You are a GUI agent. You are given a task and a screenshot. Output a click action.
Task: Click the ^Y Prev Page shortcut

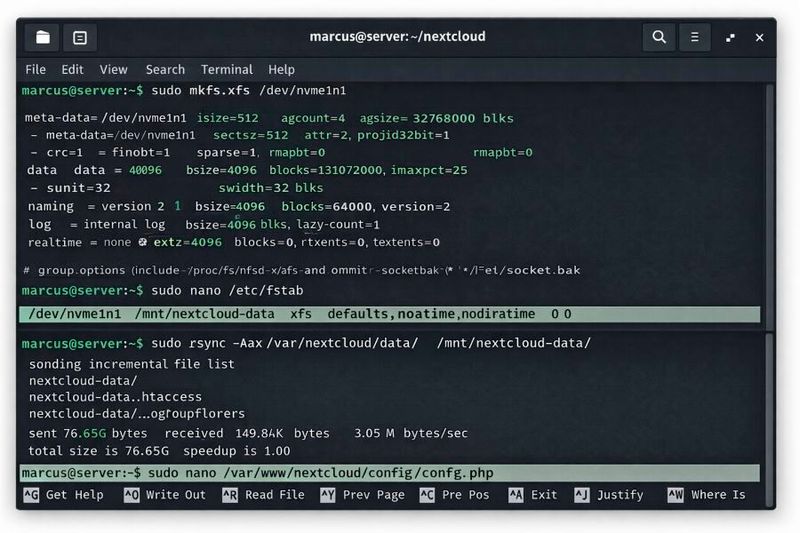(x=362, y=495)
